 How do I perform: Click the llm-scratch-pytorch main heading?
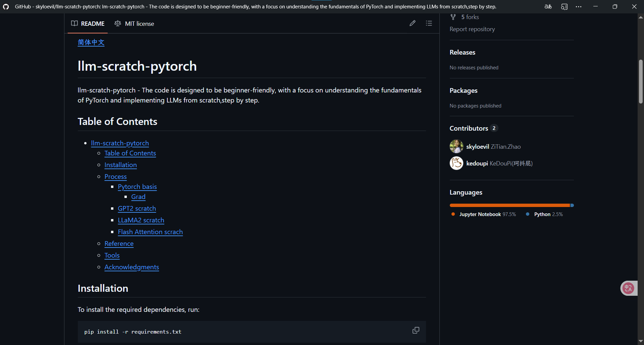pos(137,66)
